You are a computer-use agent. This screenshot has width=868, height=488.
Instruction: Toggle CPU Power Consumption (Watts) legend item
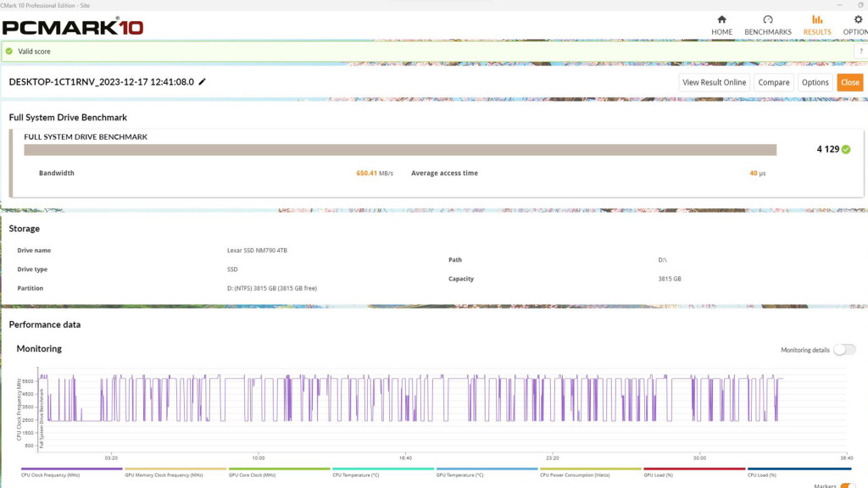click(591, 472)
